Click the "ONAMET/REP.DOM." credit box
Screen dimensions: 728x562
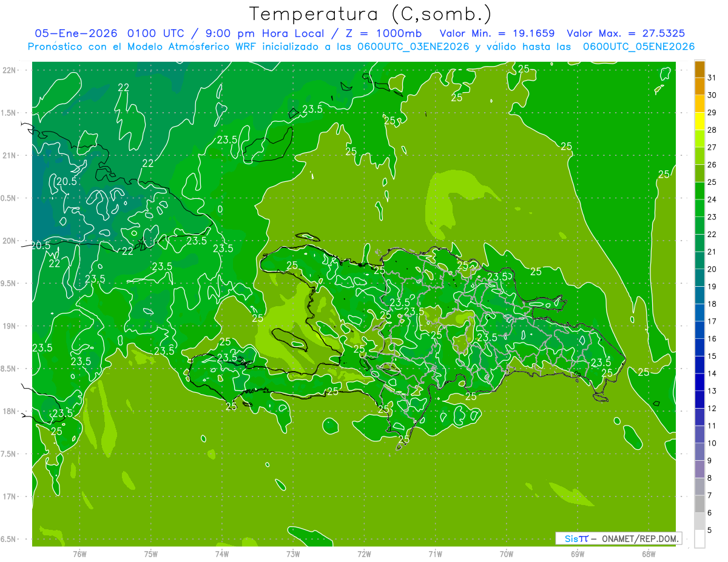(x=618, y=538)
